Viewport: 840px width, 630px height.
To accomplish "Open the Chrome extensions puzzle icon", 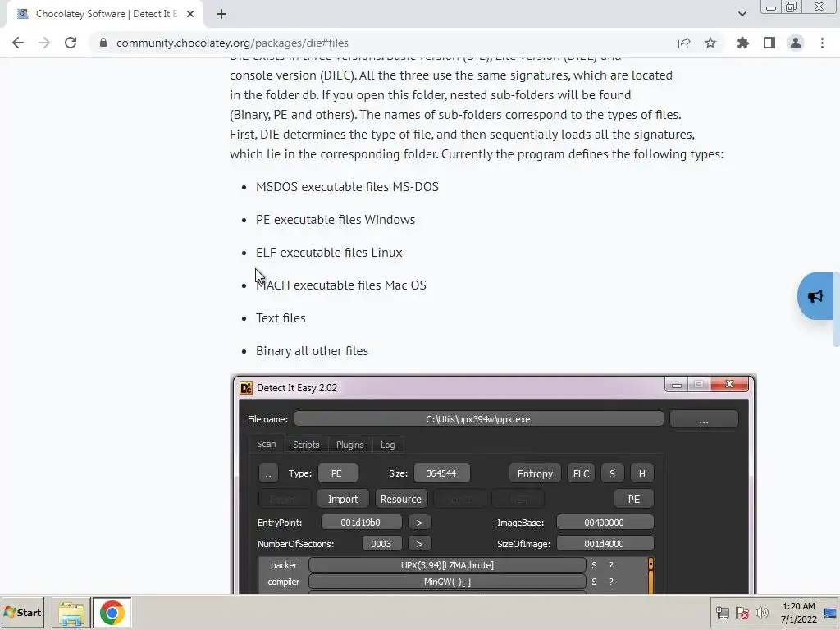I will tap(743, 43).
